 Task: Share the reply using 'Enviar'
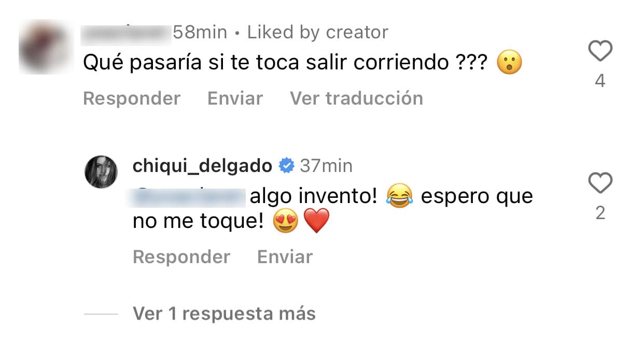[x=285, y=256]
